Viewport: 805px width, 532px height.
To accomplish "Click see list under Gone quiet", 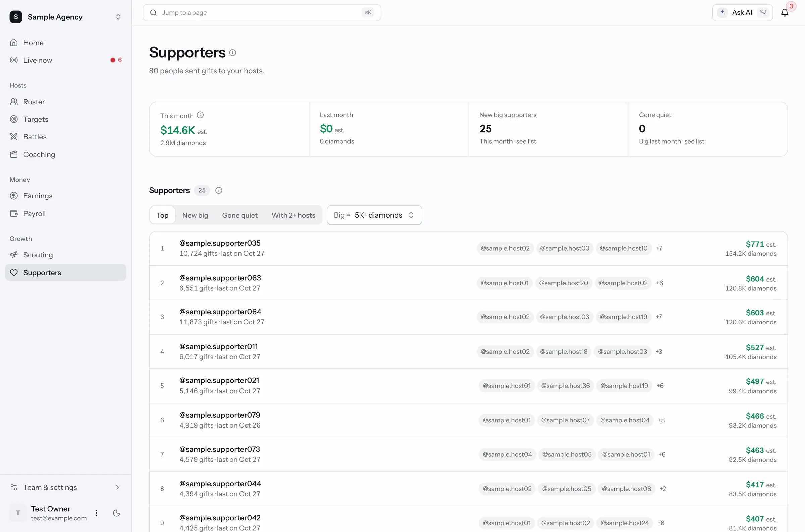I will point(694,141).
